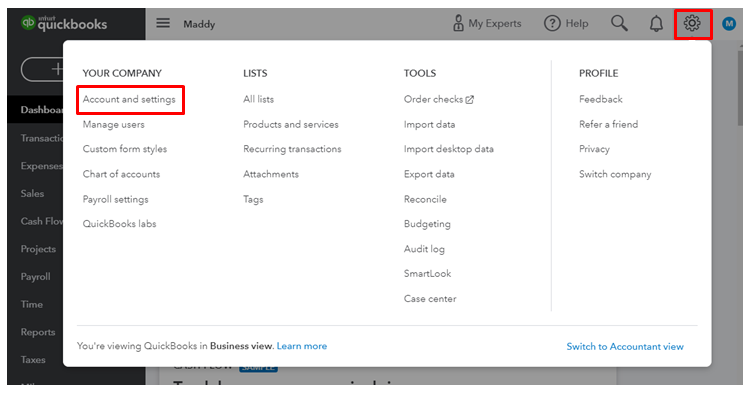The height and width of the screenshot is (397, 753).
Task: Open All lists
Action: [258, 99]
